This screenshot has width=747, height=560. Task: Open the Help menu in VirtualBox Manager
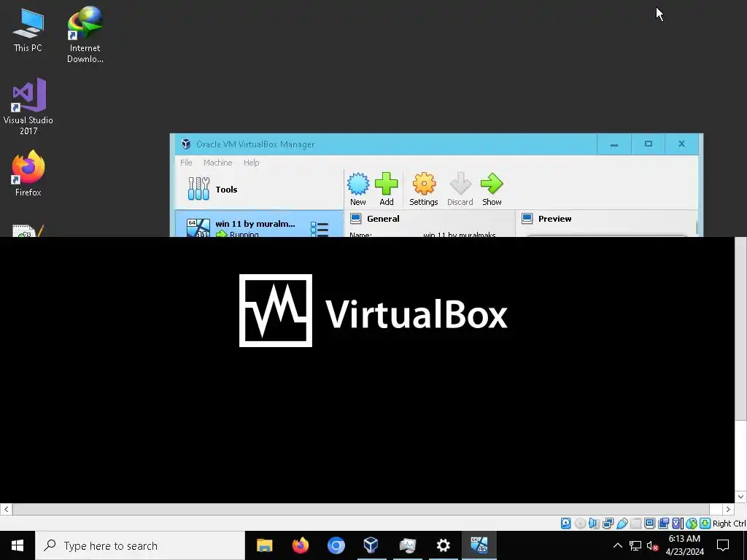coord(251,163)
